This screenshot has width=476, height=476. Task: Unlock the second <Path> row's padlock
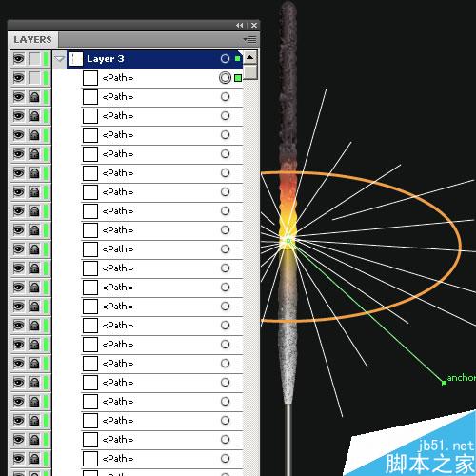point(34,97)
